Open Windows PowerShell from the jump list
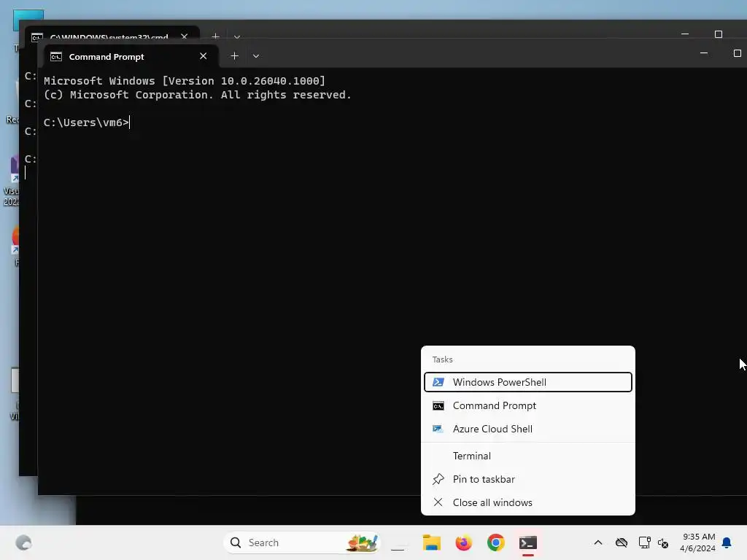The width and height of the screenshot is (747, 560). [x=528, y=382]
